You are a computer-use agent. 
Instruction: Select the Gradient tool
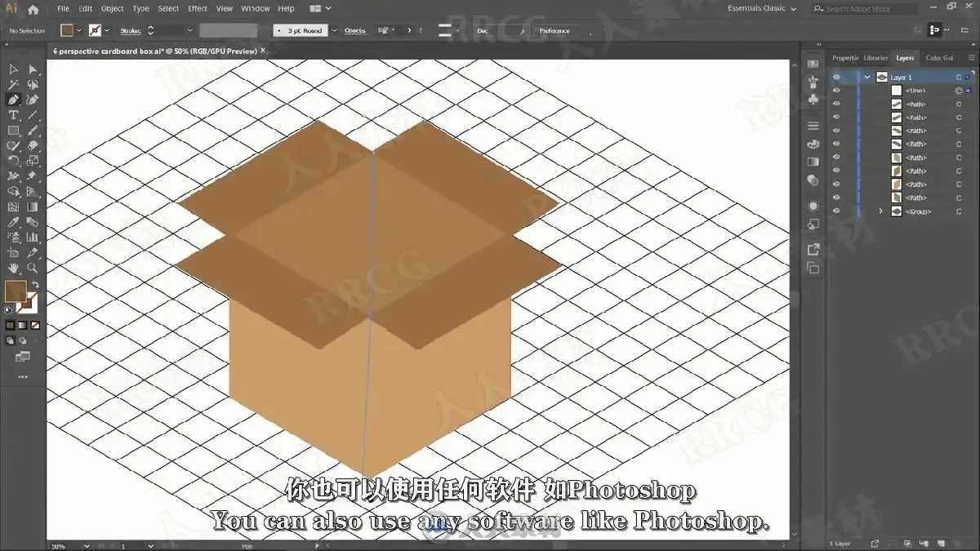[x=33, y=207]
